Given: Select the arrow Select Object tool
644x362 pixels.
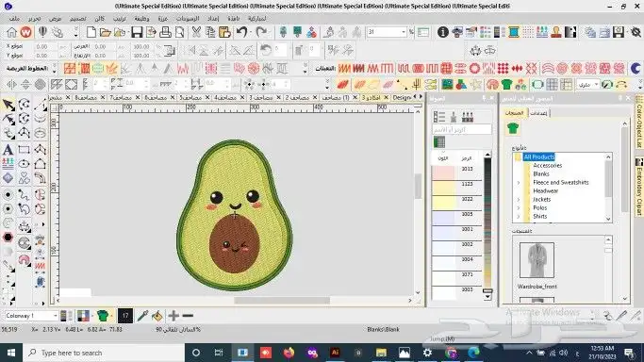Looking at the screenshot, I should 8,105.
